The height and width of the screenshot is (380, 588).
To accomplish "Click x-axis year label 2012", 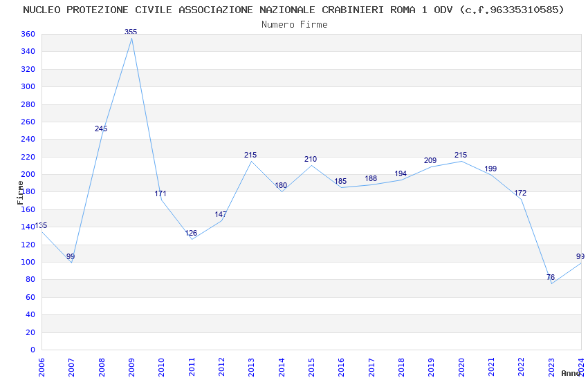I will tap(221, 367).
